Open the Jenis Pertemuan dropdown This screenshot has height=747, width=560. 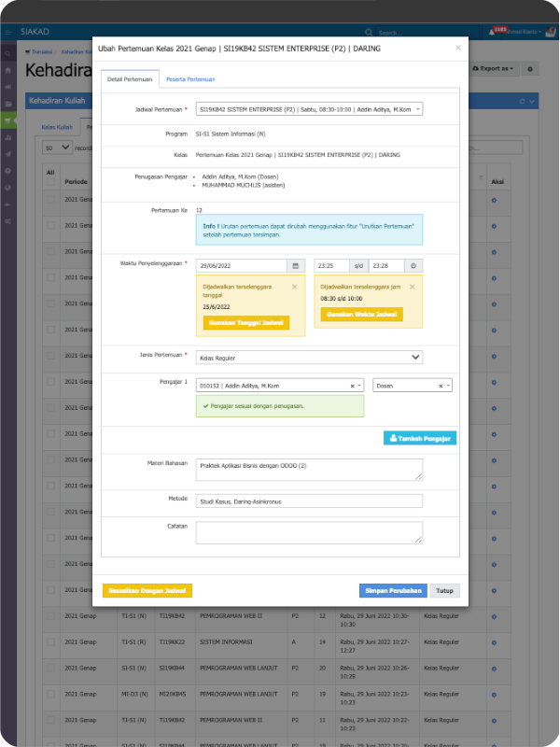[x=415, y=356]
